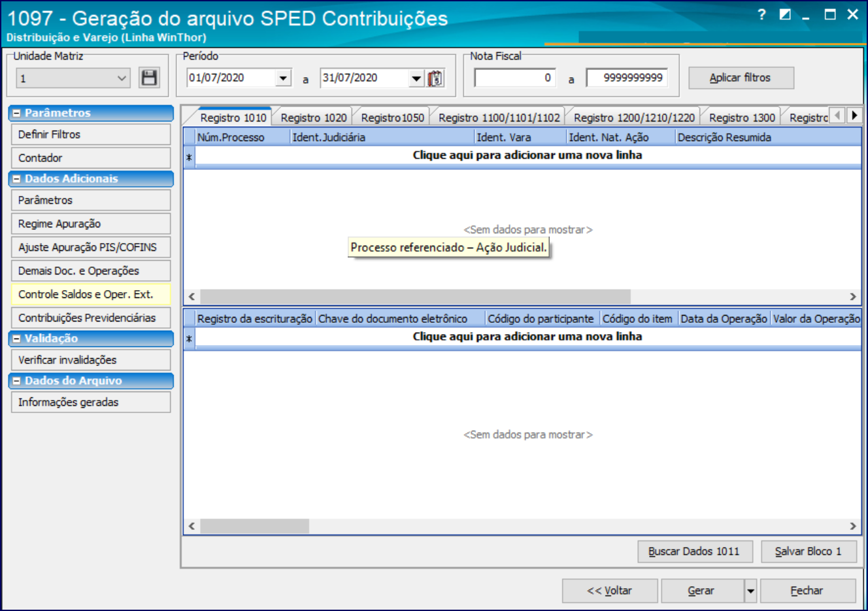Open the end date 31/07/2020 dropdown
868x611 pixels.
[x=416, y=78]
